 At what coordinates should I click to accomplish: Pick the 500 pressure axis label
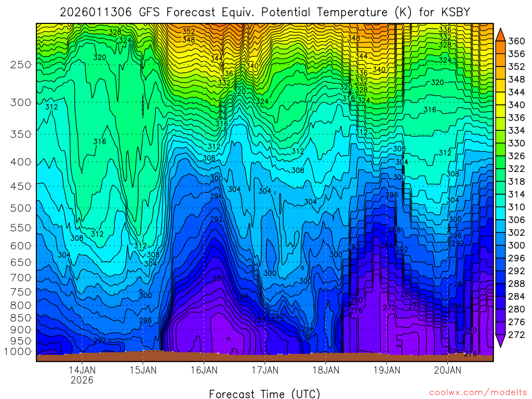click(x=21, y=208)
